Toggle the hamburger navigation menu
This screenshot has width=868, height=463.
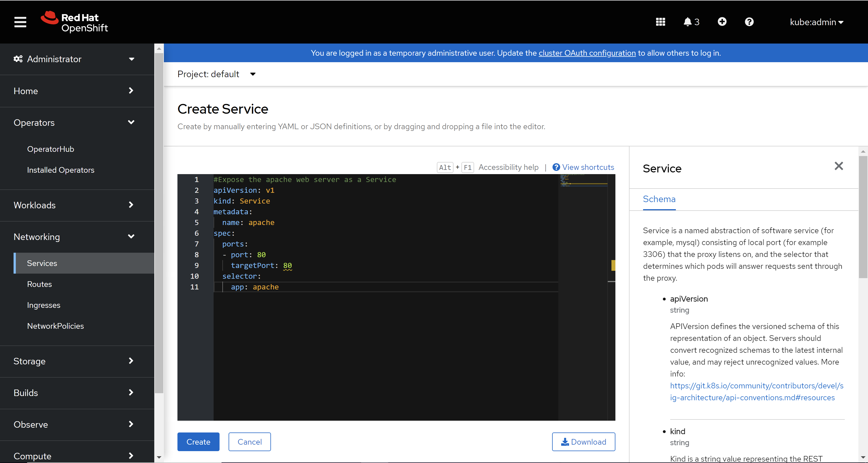(20, 22)
